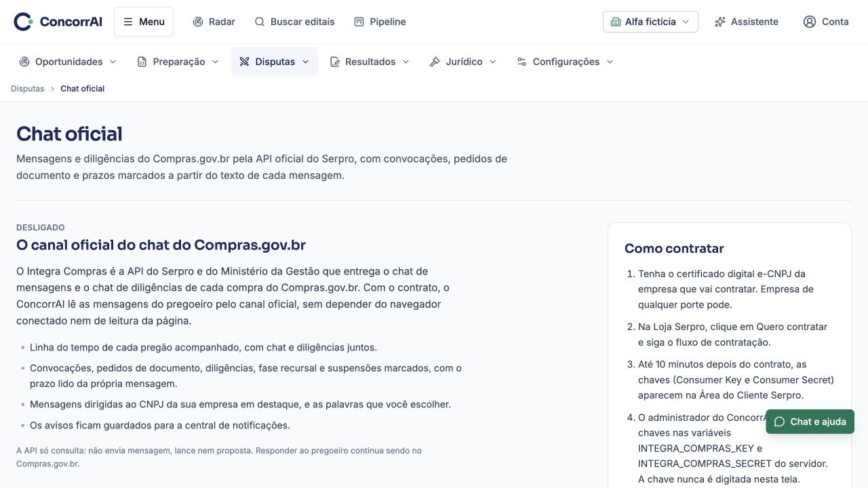Click the target icon beside Oportunidades
The height and width of the screenshot is (488, 868).
point(24,62)
